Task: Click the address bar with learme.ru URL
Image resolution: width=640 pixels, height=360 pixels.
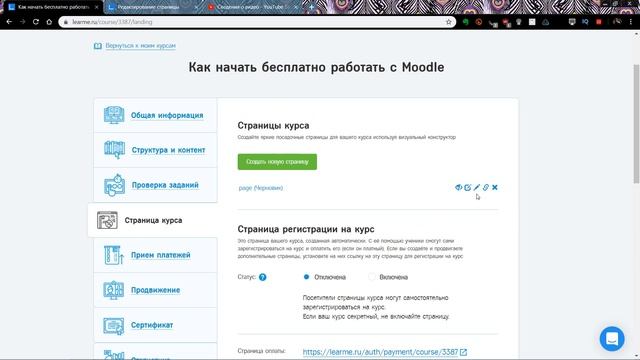Action: pos(257,22)
